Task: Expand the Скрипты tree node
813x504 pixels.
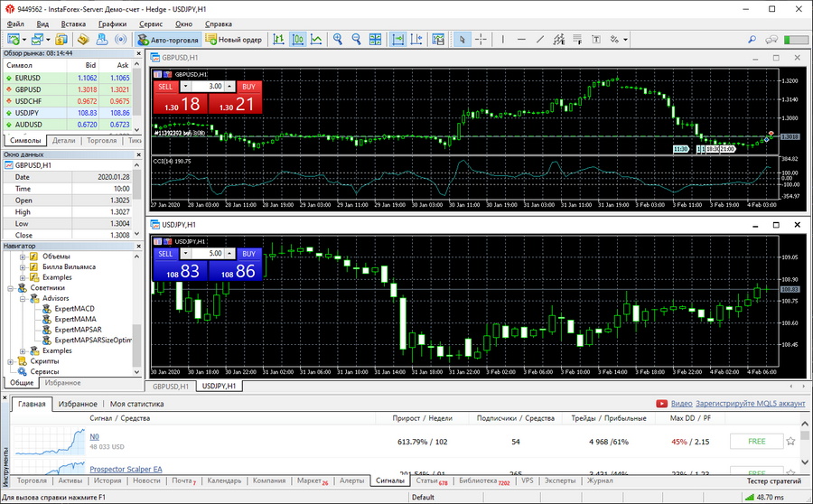Action: point(11,361)
